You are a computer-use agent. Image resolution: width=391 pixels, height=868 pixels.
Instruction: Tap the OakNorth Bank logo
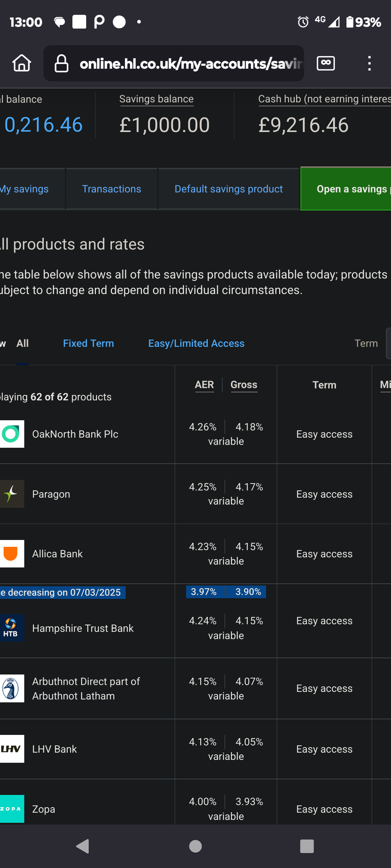(x=12, y=434)
